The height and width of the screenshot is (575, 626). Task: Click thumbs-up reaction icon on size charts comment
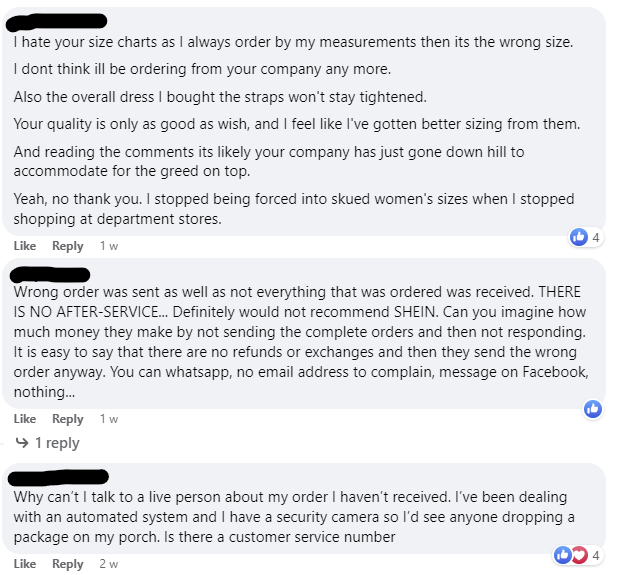tap(578, 237)
